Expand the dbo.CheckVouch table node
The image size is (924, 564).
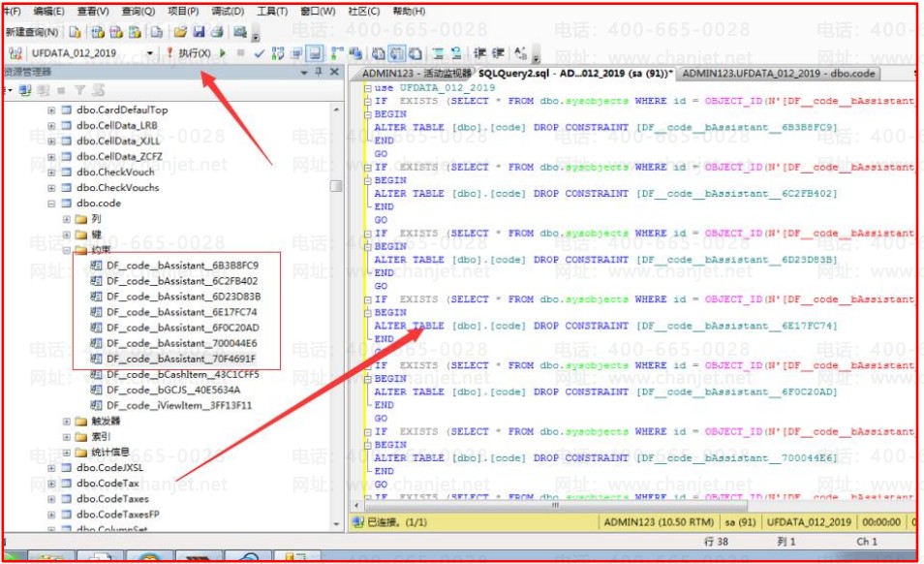pyautogui.click(x=52, y=172)
